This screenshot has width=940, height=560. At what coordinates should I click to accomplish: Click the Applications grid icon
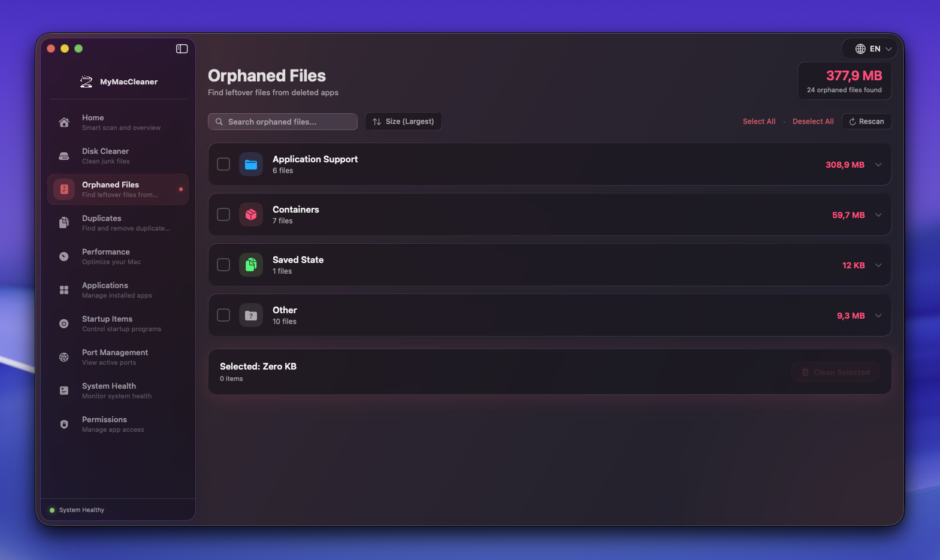click(64, 290)
